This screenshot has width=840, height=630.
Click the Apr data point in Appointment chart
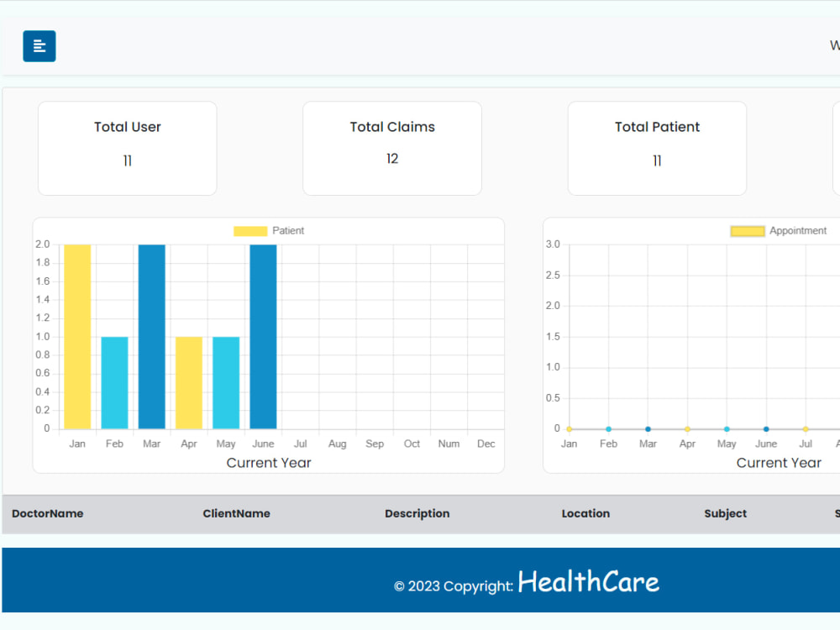tap(687, 429)
